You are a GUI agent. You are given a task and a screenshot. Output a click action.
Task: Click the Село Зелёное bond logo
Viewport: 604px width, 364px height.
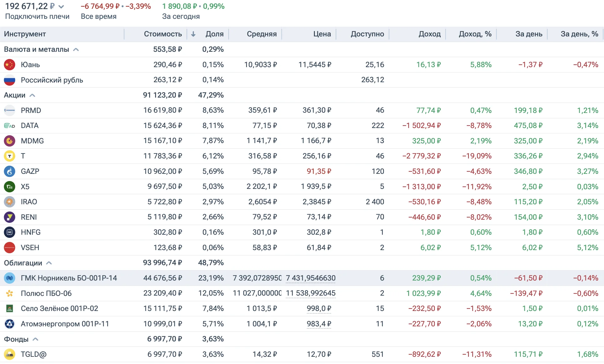(x=9, y=308)
